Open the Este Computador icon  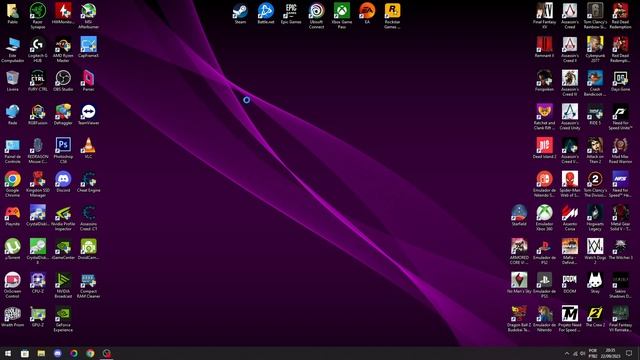click(x=12, y=50)
